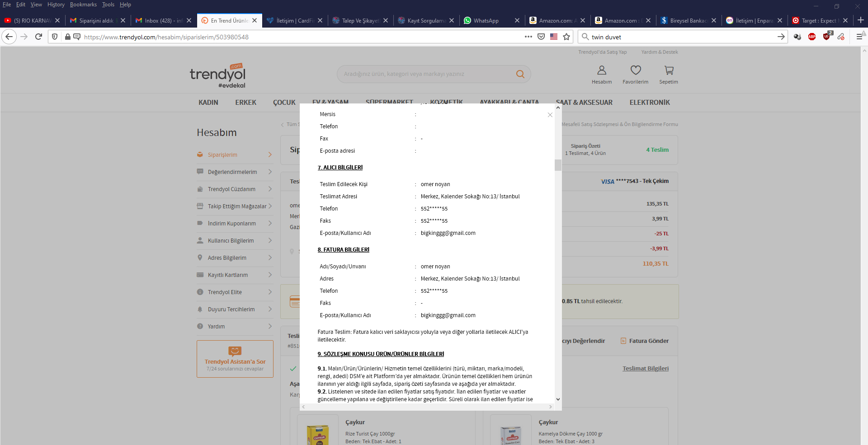Click Trendyol Asistan'a Sor button

click(235, 359)
